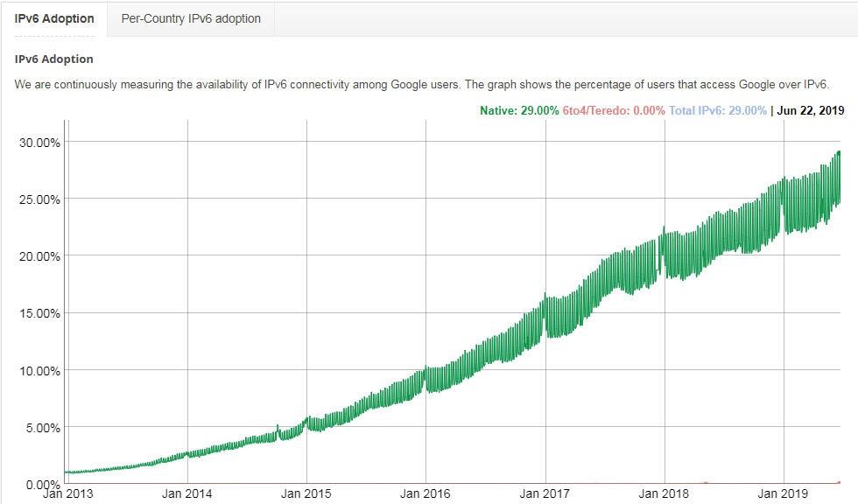Click the 25.00% y-axis label
Image resolution: width=858 pixels, height=504 pixels.
coord(39,199)
